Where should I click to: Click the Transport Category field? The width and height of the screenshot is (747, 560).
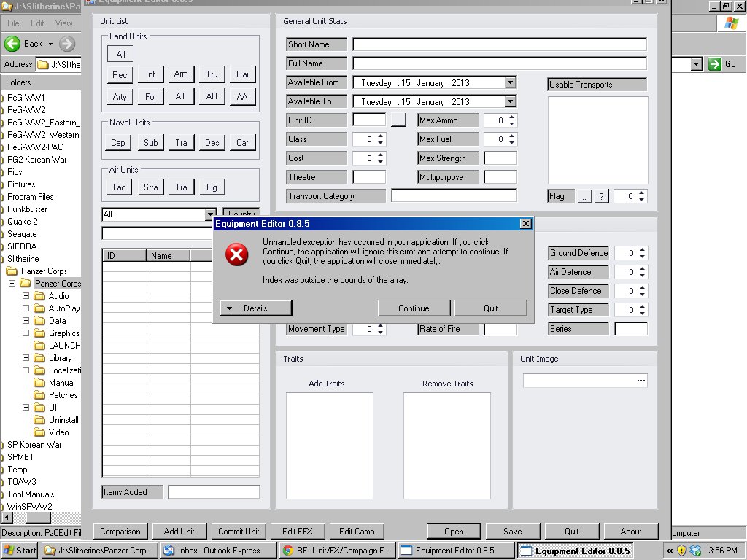pos(454,195)
